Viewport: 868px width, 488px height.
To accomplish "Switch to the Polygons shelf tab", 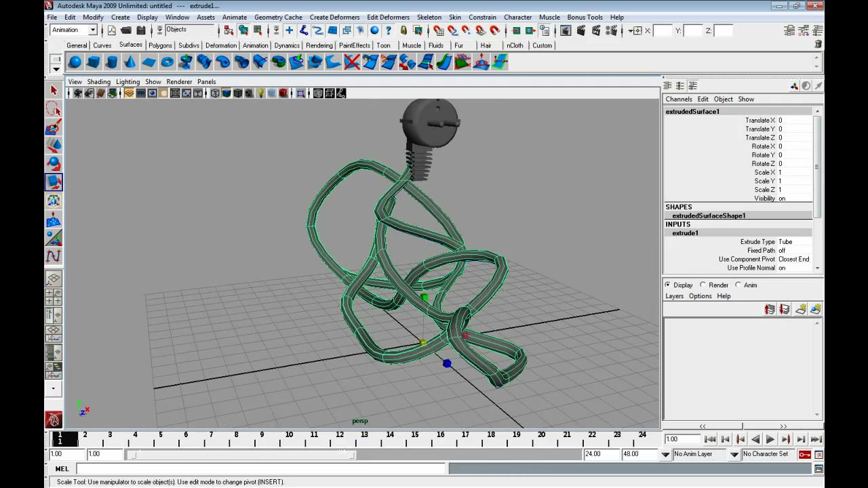I will tap(160, 45).
